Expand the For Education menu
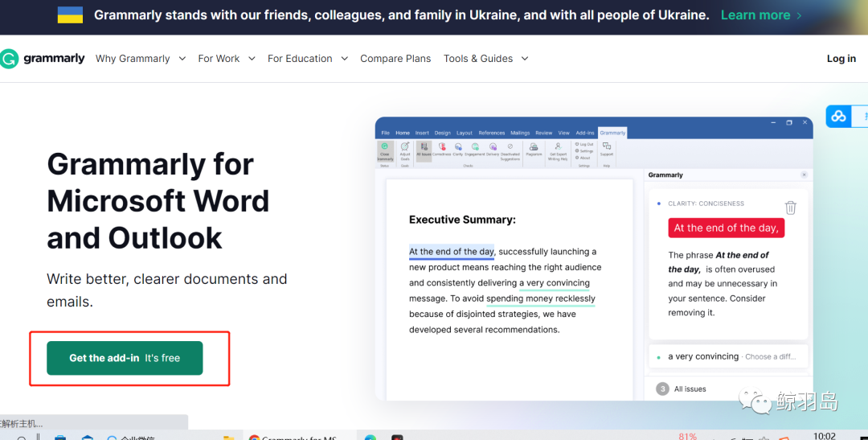868x440 pixels. pyautogui.click(x=307, y=58)
